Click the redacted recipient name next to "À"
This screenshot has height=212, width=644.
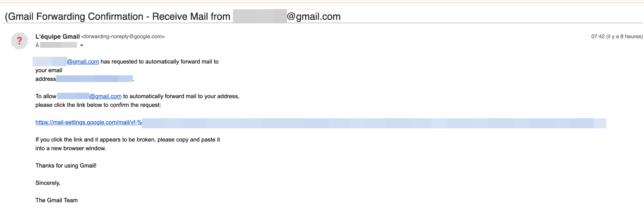tap(58, 45)
